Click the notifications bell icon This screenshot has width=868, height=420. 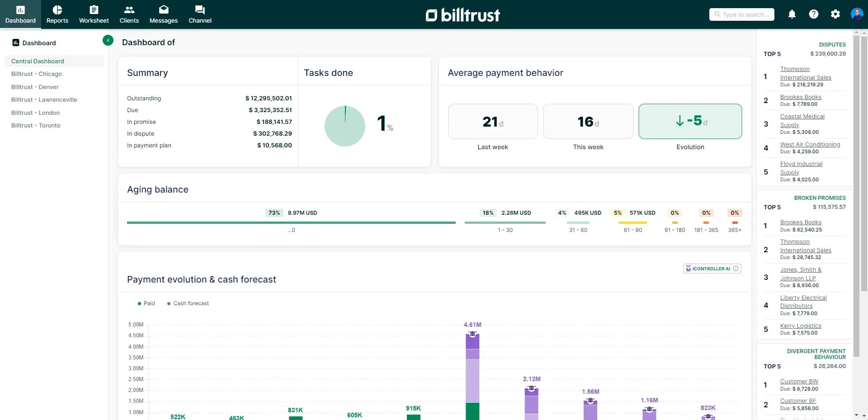tap(792, 14)
